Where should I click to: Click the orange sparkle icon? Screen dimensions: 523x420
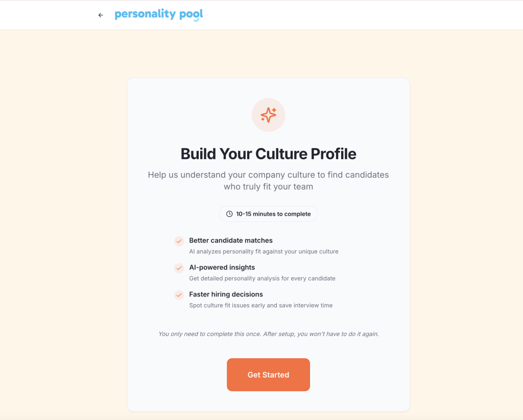point(268,115)
